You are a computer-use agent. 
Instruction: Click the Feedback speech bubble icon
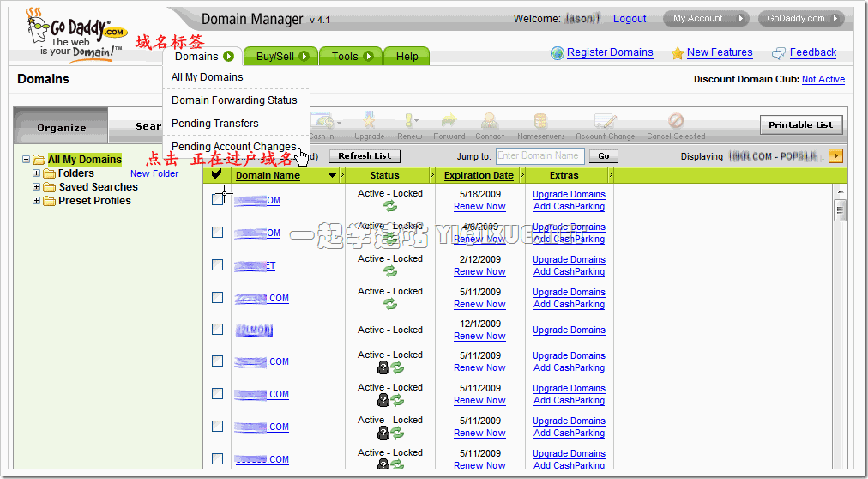pos(779,53)
